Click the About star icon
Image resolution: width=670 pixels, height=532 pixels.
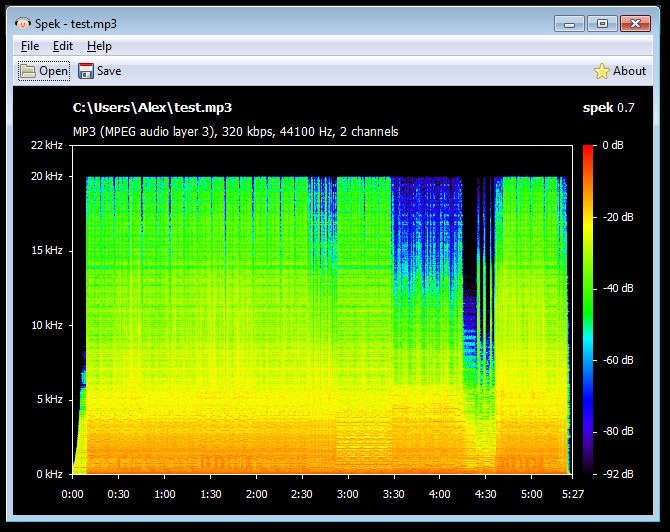[x=602, y=71]
